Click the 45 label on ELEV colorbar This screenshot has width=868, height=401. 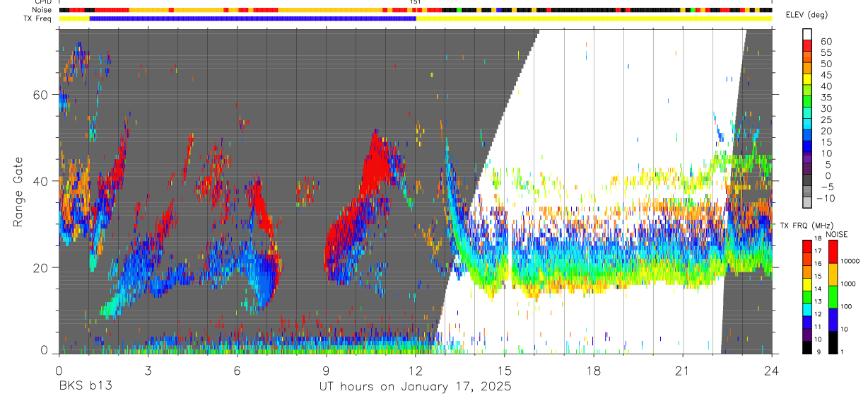[x=826, y=75]
